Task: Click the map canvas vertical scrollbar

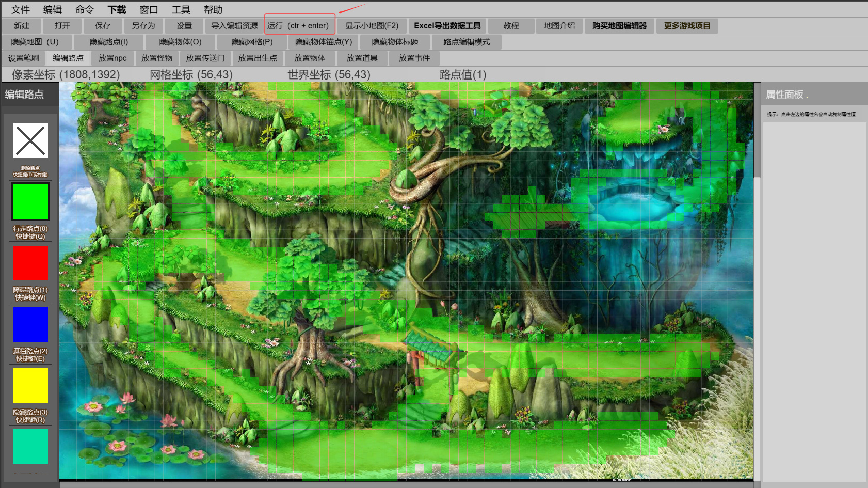Action: tap(757, 281)
